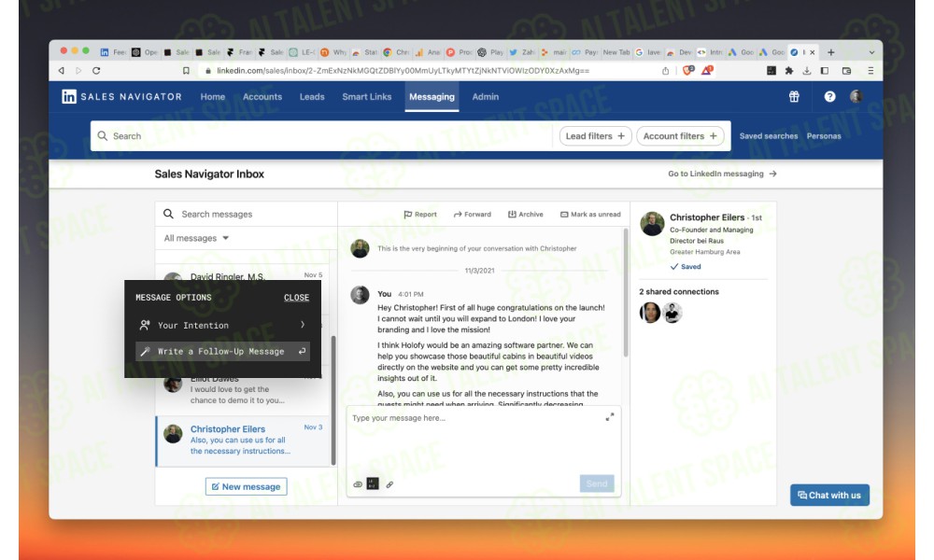Switch to the New Tab tab
This screenshot has height=560, width=934.
point(616,52)
